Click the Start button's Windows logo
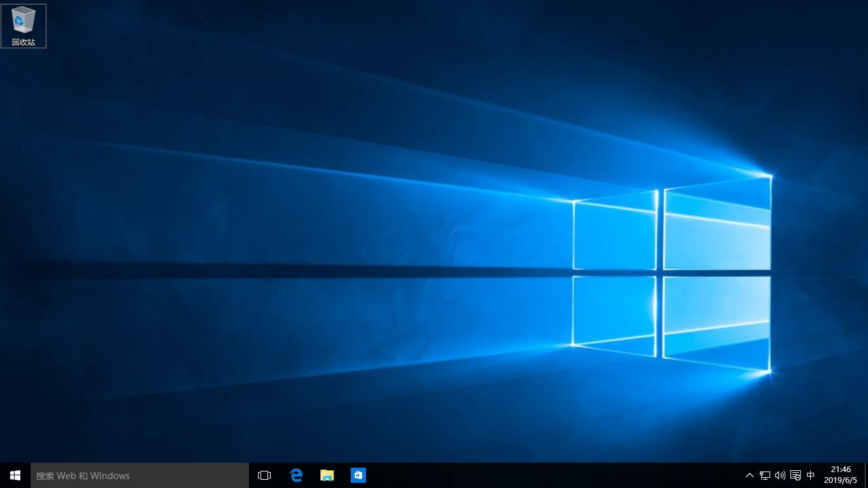The image size is (868, 488). (14, 475)
